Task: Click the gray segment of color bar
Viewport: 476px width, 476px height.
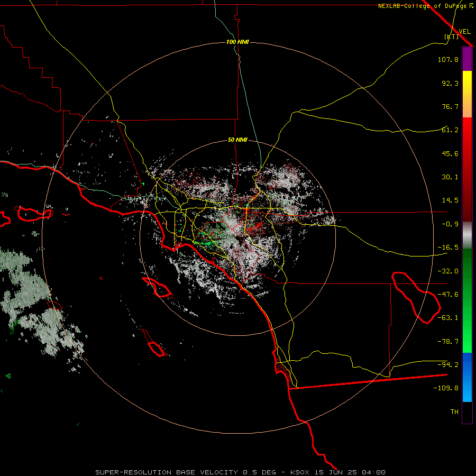Action: pos(467,235)
